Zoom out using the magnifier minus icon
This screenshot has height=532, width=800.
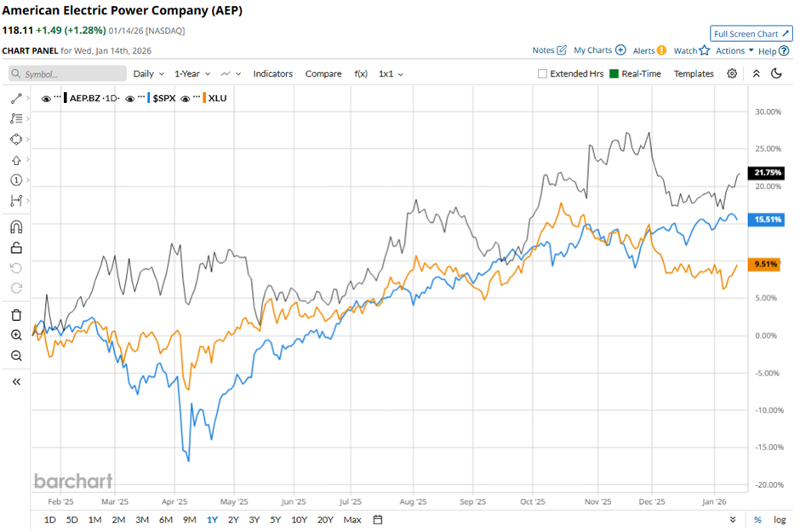[16, 356]
